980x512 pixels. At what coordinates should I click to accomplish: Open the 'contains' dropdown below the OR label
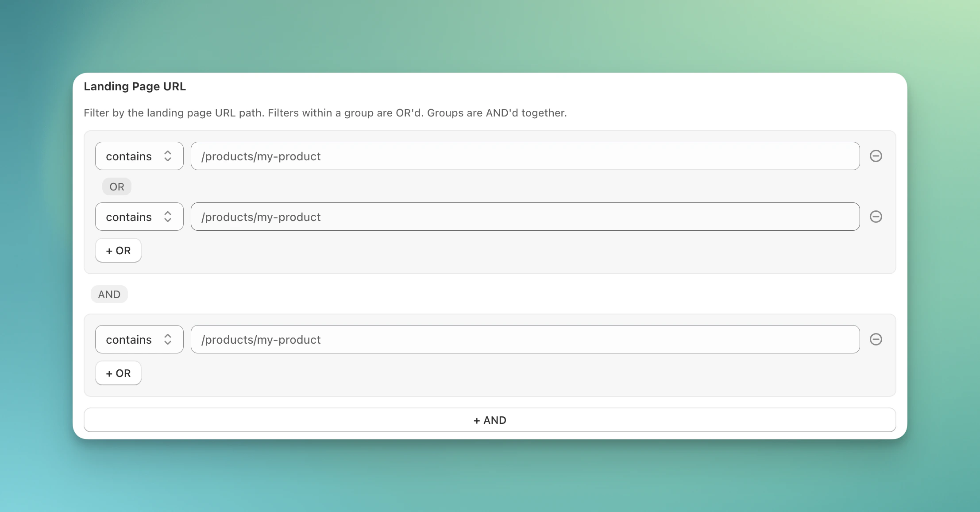point(139,217)
